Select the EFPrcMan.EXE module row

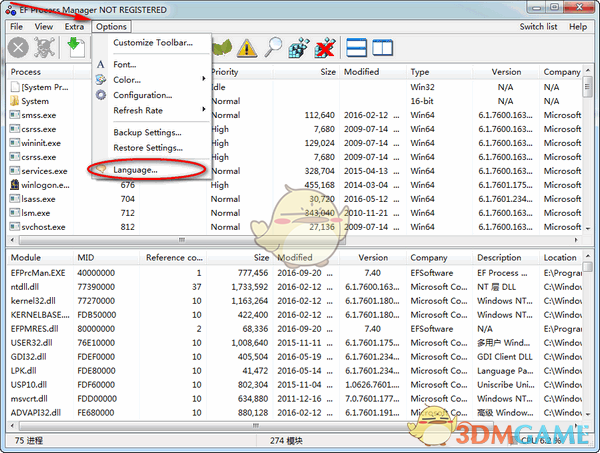click(x=295, y=273)
